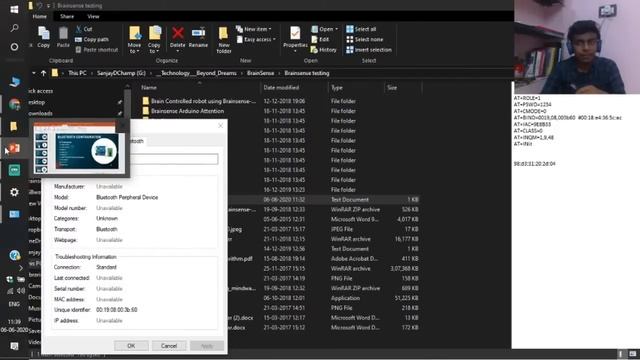Viewport: 640px width, 360px height.
Task: Sort by Name column header
Action: tap(149, 87)
